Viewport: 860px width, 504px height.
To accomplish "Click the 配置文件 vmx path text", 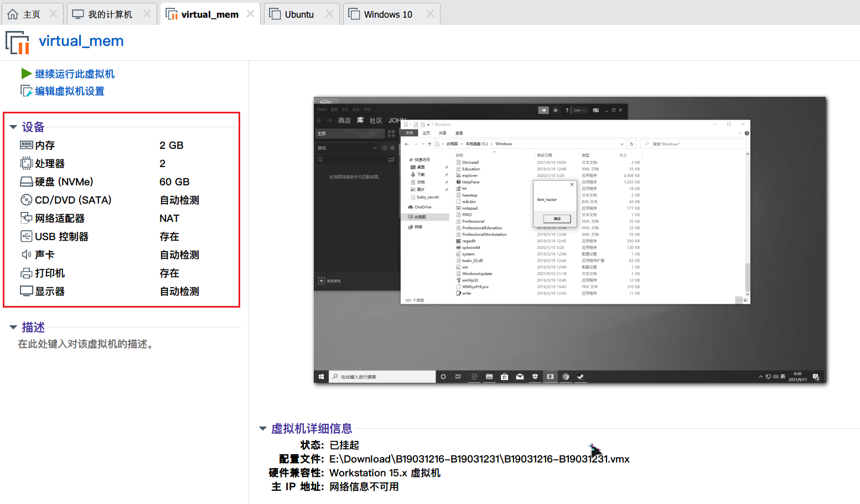I will 479,459.
